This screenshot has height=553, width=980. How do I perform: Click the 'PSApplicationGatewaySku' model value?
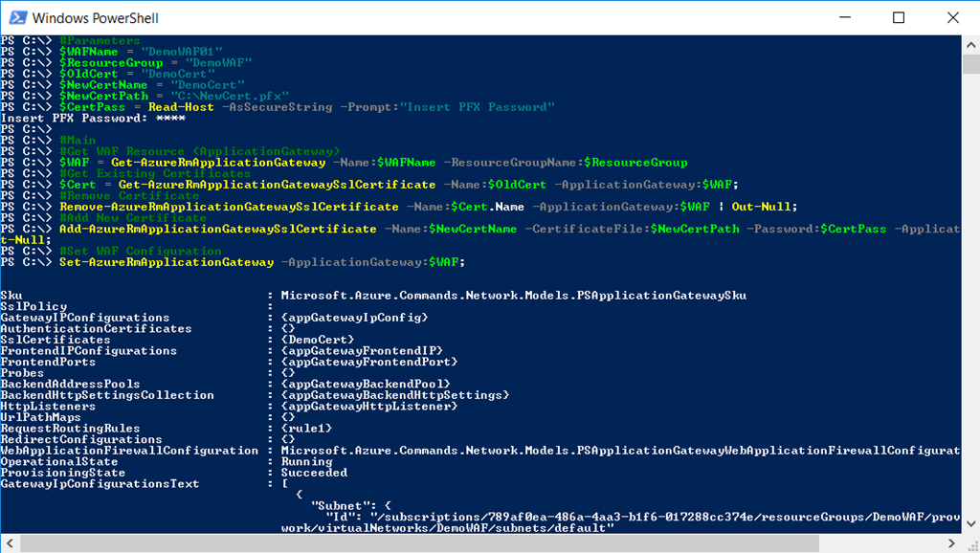[x=661, y=296]
